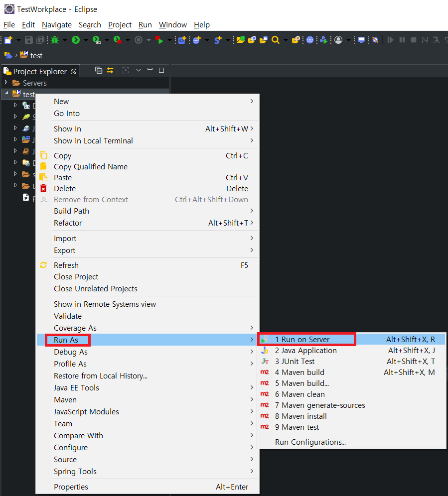Select 8 Maven install option

pos(351,416)
